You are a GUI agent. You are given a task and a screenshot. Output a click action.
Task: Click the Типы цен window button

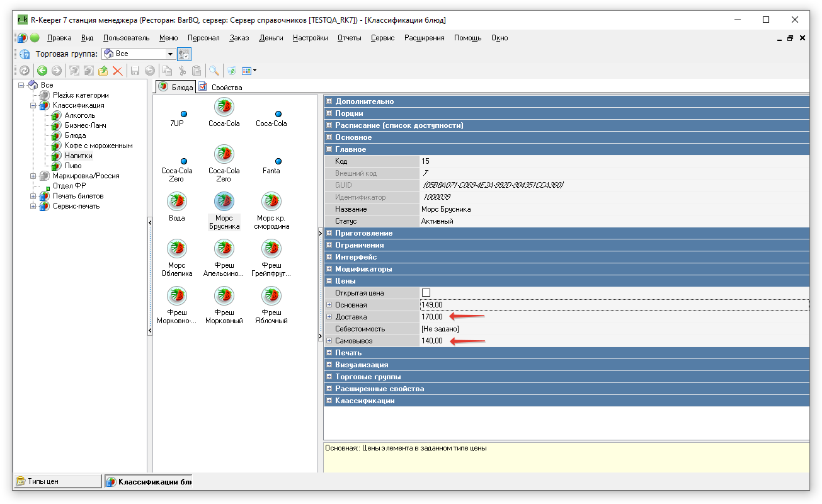(57, 481)
